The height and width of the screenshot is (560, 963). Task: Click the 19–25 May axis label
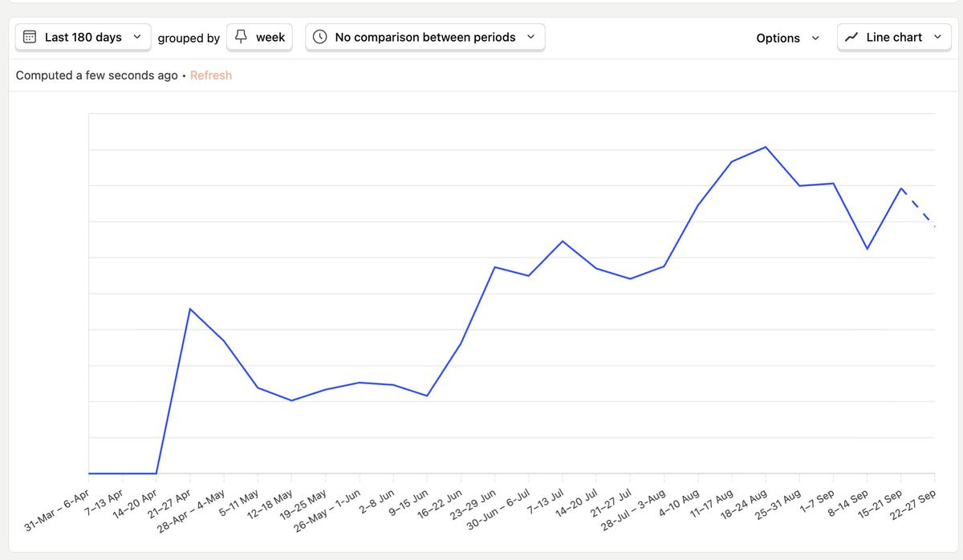tap(303, 504)
